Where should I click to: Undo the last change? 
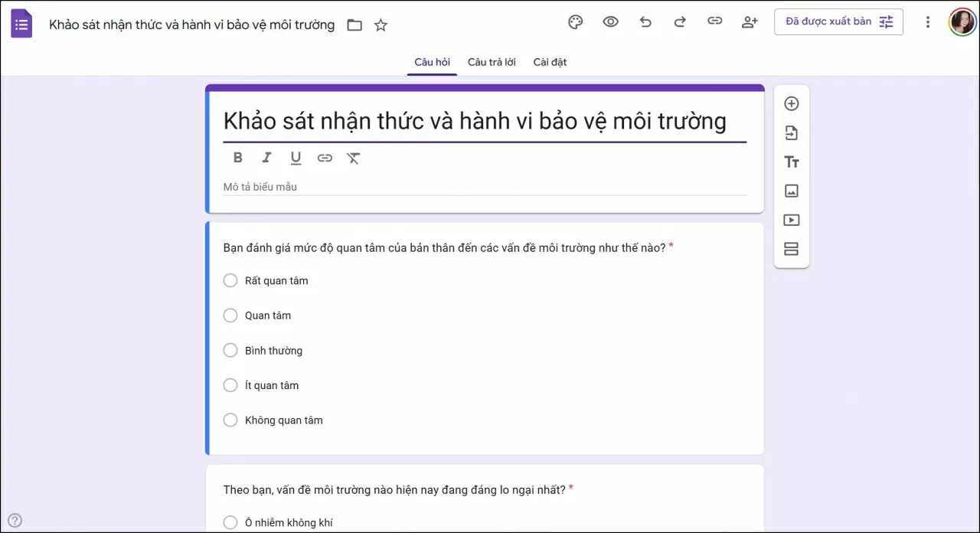click(x=645, y=21)
